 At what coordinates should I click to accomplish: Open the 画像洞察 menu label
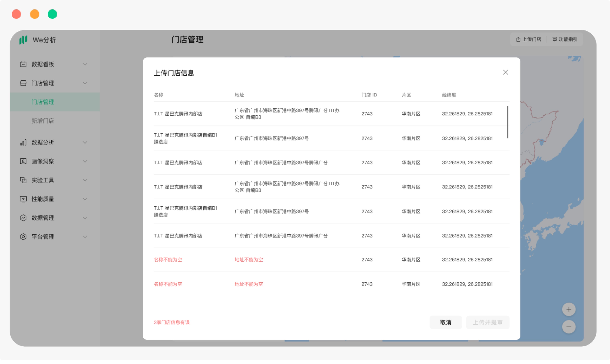[x=43, y=161]
